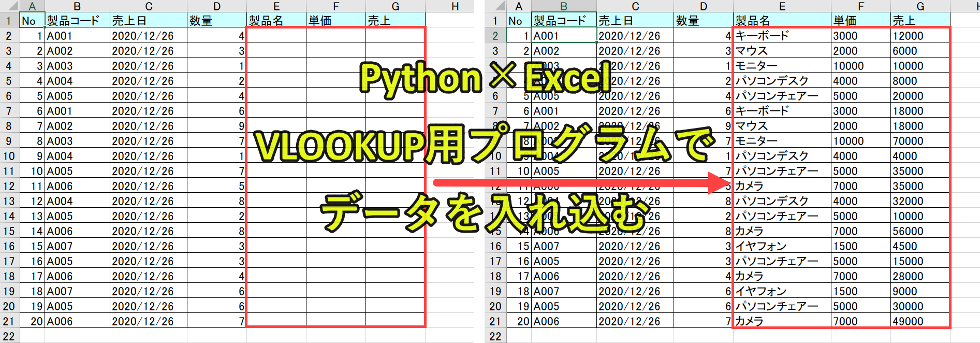Click cell with value 12000
The image size is (980, 343).
point(920,36)
